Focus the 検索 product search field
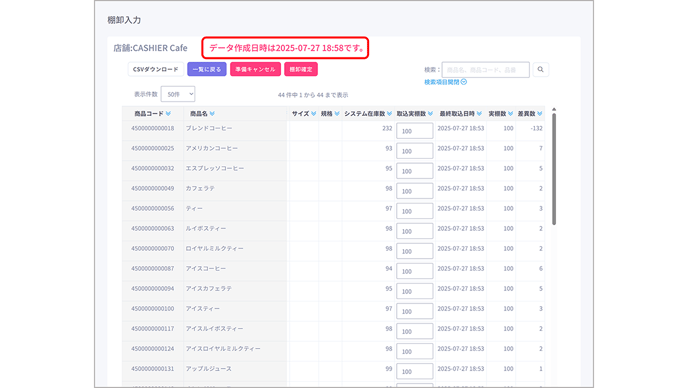Viewport: 688px width, 388px height. click(x=486, y=70)
